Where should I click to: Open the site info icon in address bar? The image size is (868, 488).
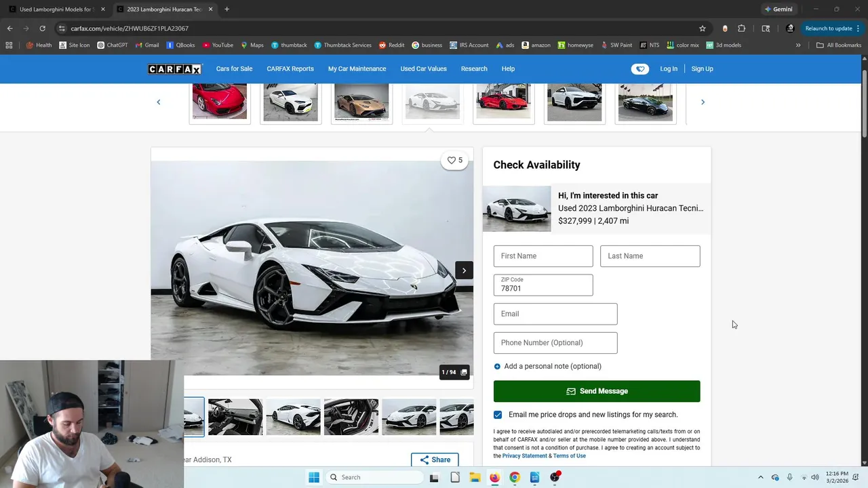coord(62,28)
